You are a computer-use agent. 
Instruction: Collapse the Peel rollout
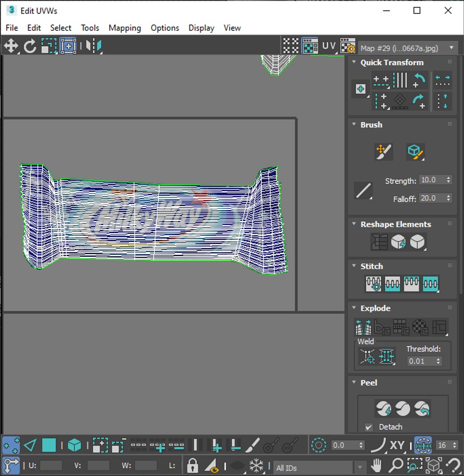(x=354, y=382)
